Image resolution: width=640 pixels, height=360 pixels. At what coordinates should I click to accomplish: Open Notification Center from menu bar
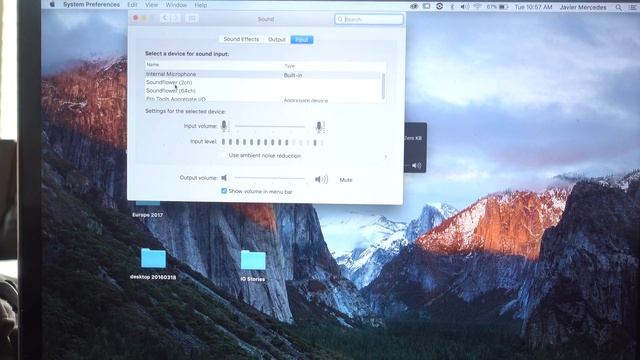pyautogui.click(x=632, y=7)
